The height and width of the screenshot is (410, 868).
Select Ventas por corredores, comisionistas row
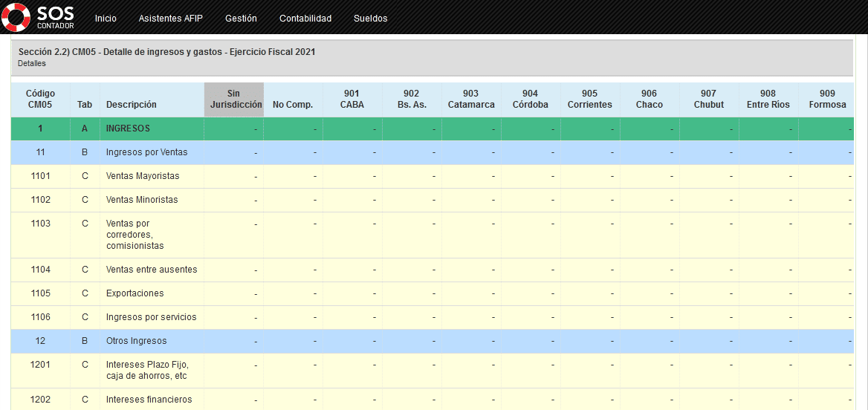[x=135, y=235]
